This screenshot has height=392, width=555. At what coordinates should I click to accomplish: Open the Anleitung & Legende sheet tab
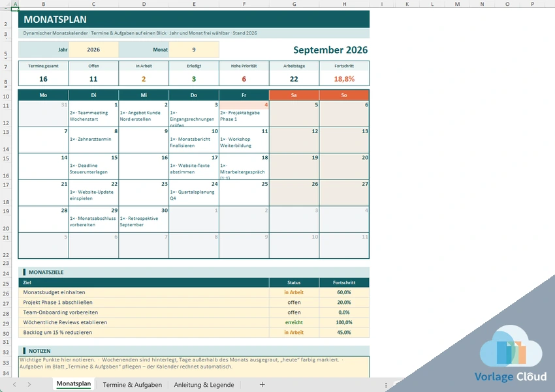(x=204, y=385)
